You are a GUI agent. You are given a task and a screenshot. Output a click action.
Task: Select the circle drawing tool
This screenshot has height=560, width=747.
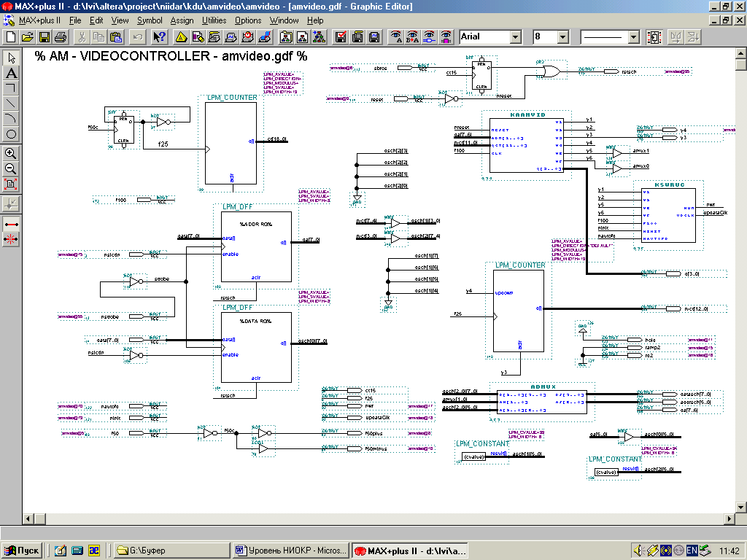click(x=11, y=134)
